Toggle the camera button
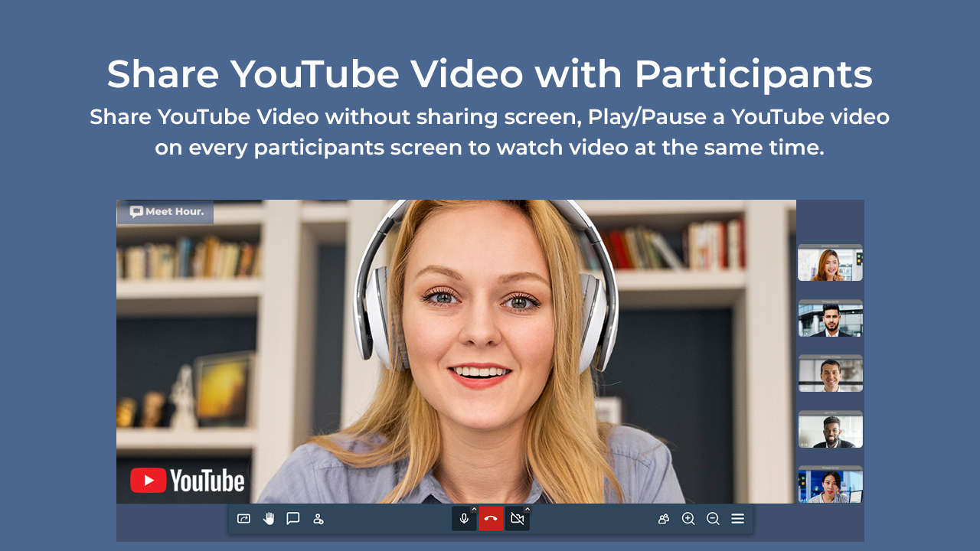 tap(518, 519)
